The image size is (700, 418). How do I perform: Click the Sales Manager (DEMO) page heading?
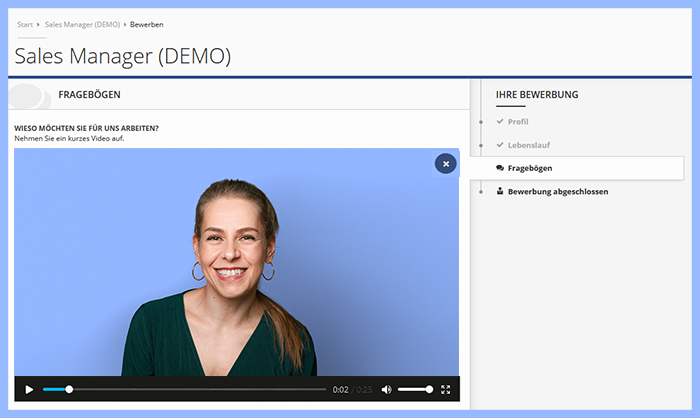123,56
